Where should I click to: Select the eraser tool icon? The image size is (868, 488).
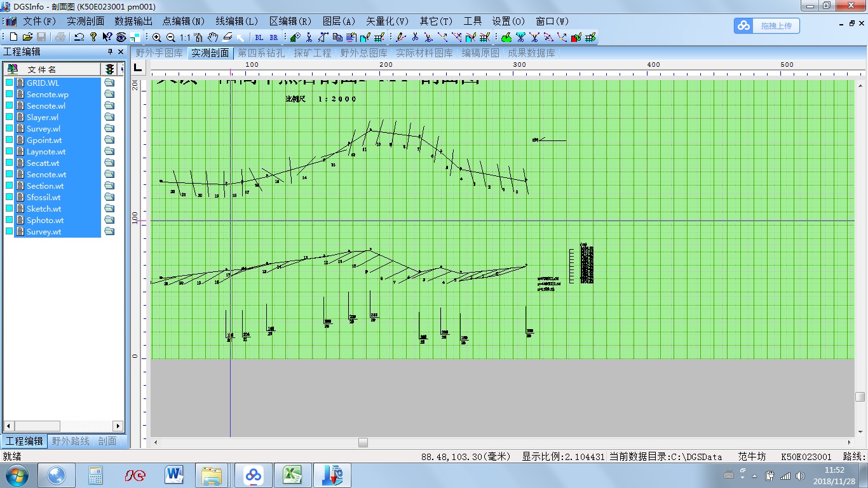click(x=227, y=37)
